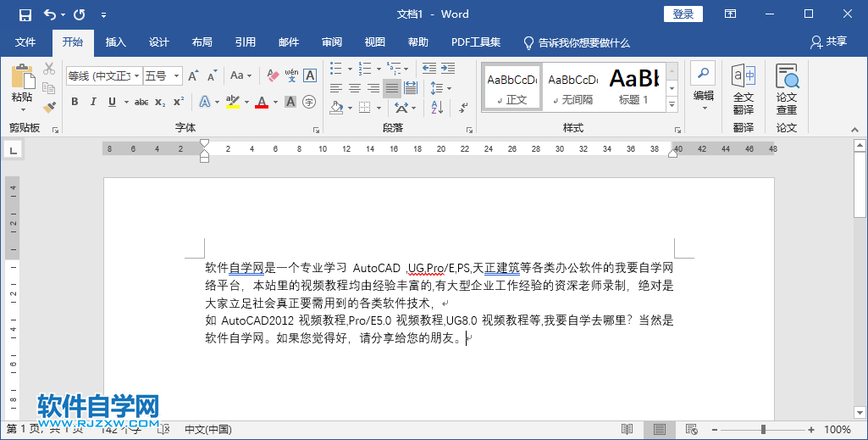Click the 登录 sign-in button
Image resolution: width=868 pixels, height=440 pixels.
(x=683, y=14)
